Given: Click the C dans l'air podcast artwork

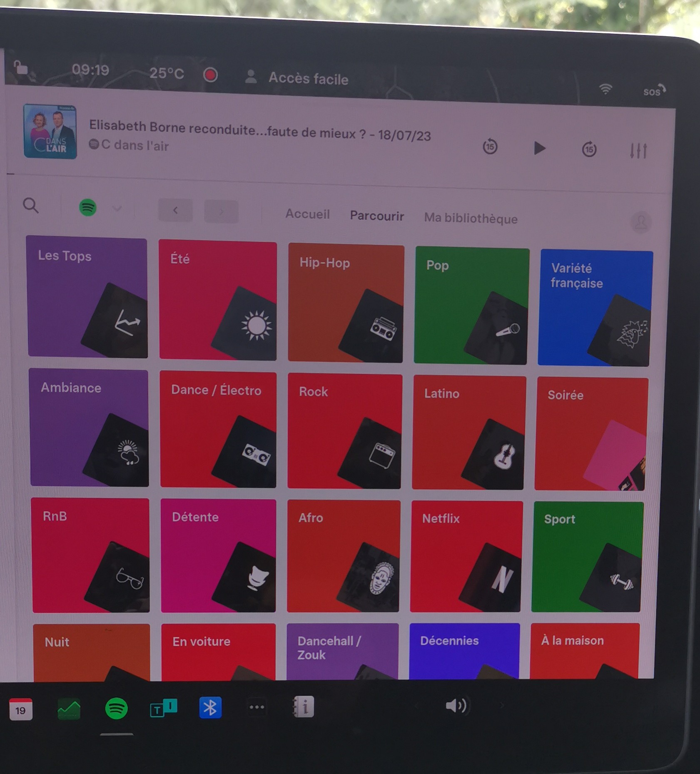Looking at the screenshot, I should [x=50, y=132].
